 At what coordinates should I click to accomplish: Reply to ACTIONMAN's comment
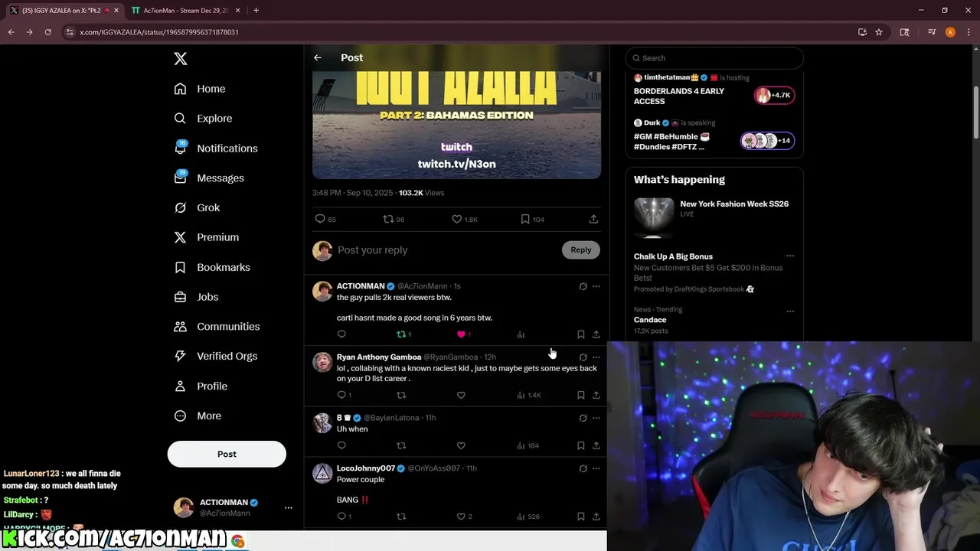click(x=341, y=334)
